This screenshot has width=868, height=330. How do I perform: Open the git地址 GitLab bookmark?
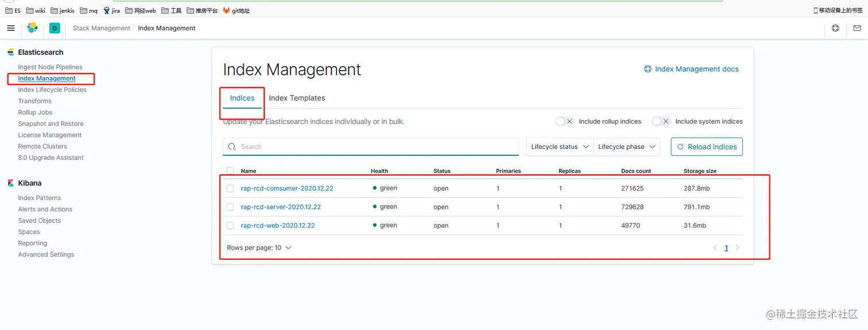[236, 10]
